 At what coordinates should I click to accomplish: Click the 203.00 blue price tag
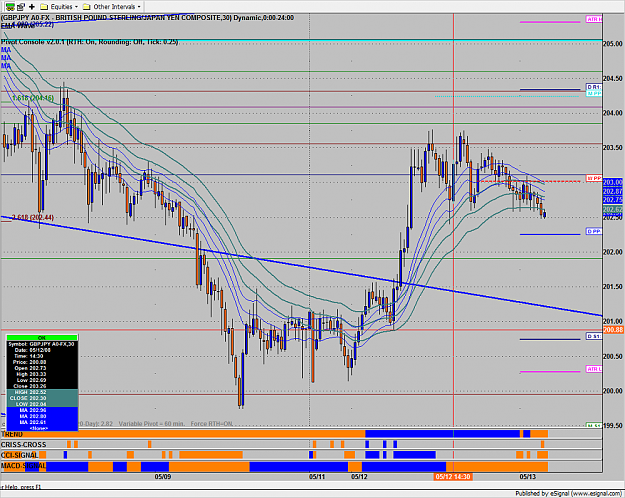click(x=613, y=182)
